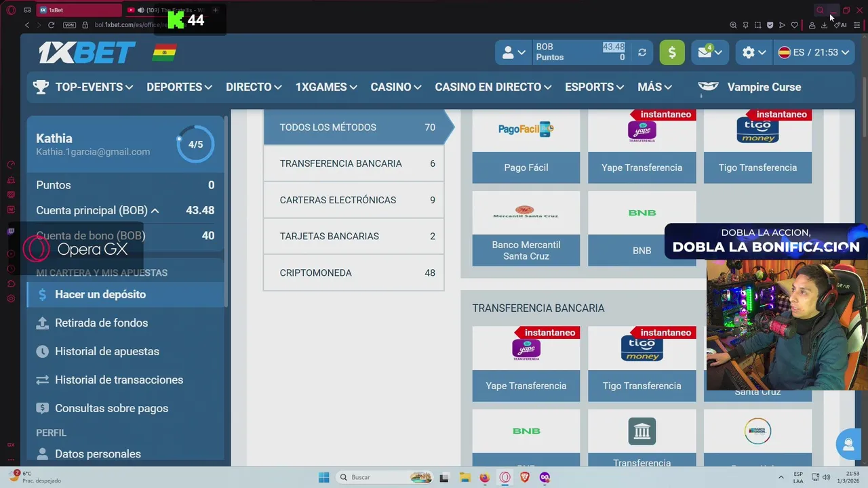Collapse the Cuenta principal (BOB) chevron

tap(155, 211)
